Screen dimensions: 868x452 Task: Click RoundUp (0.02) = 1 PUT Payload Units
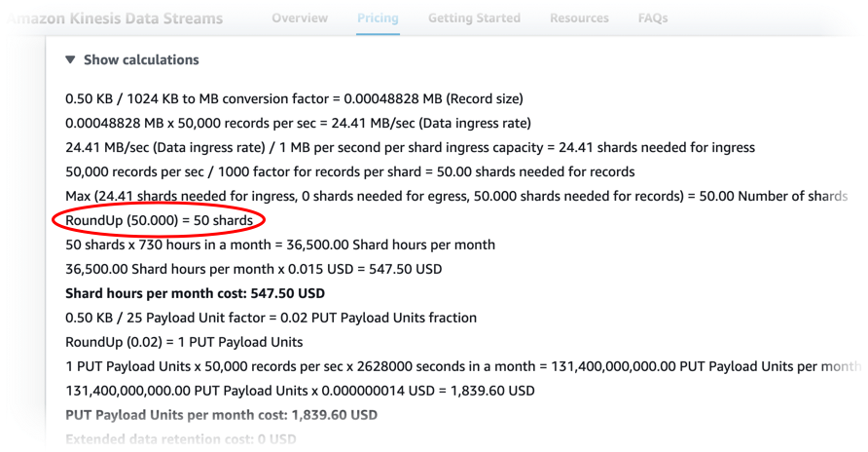[184, 342]
